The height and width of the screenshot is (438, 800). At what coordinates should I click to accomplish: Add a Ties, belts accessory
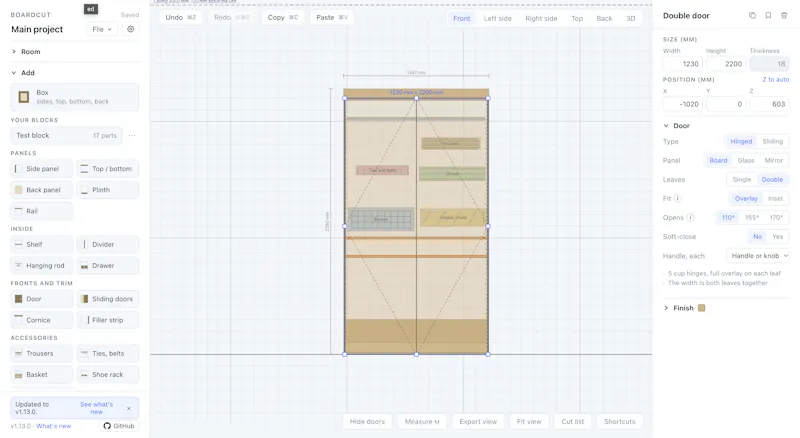[x=108, y=353]
